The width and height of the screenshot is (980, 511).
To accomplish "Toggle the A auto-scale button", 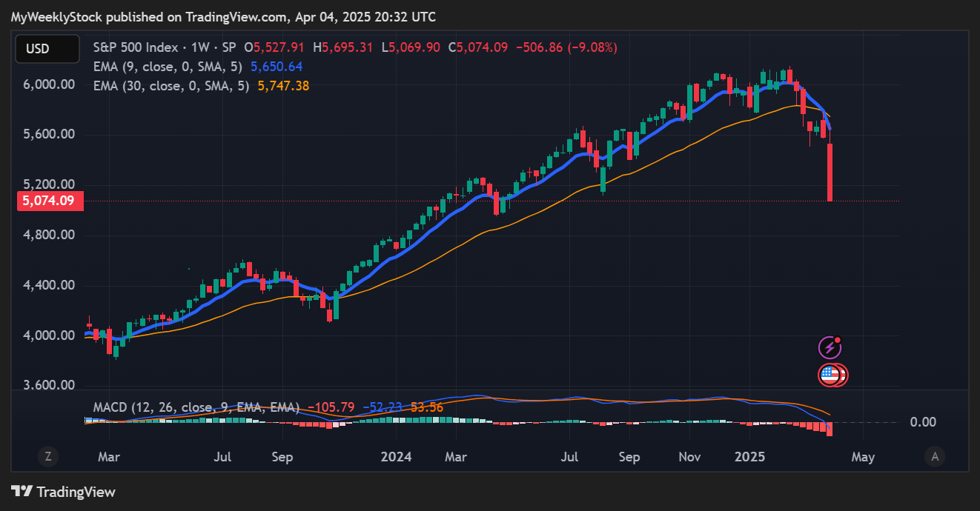I will click(x=935, y=457).
